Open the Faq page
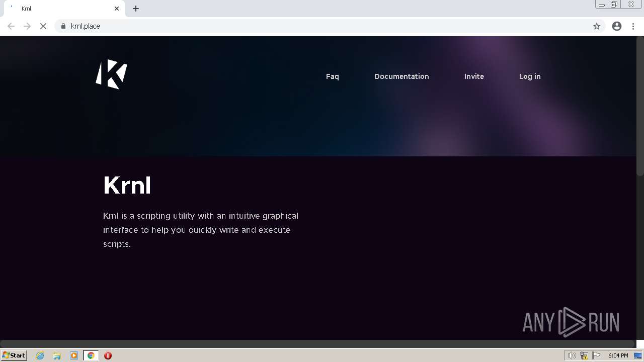Image resolution: width=644 pixels, height=362 pixels. 333,76
